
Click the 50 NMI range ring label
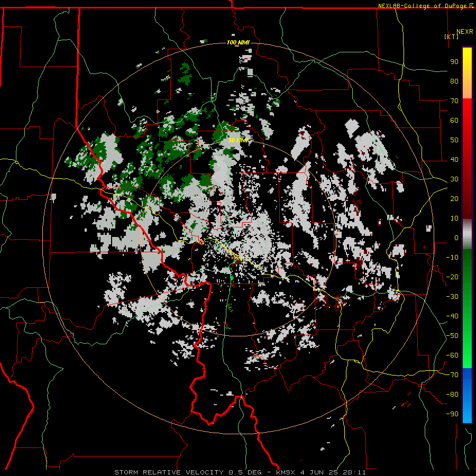click(238, 140)
